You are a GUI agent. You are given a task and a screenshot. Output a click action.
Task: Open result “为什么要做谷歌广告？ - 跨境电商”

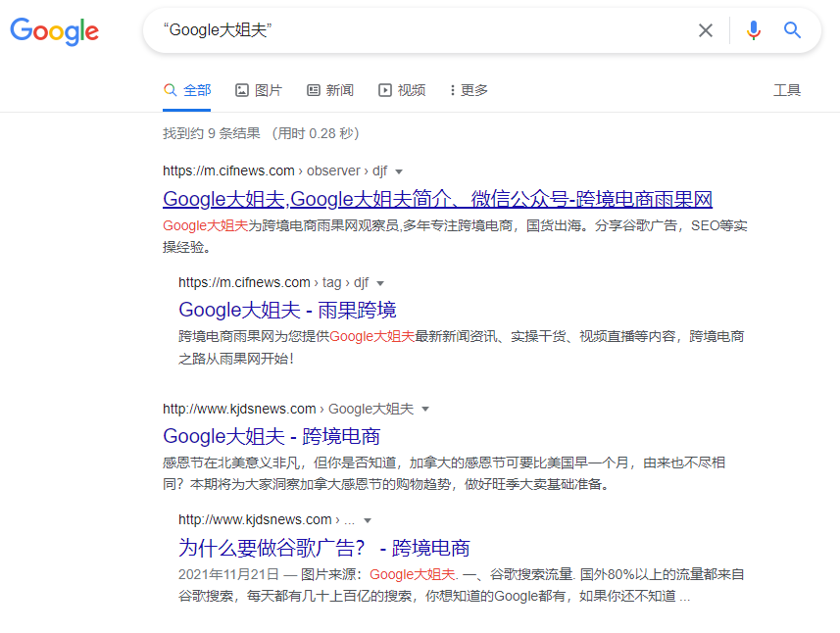[324, 548]
